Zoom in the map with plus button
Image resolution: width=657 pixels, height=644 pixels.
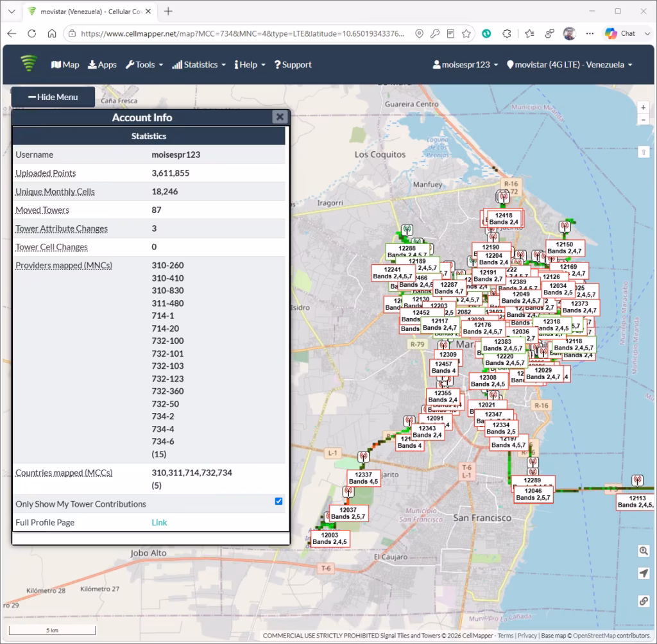click(x=643, y=107)
